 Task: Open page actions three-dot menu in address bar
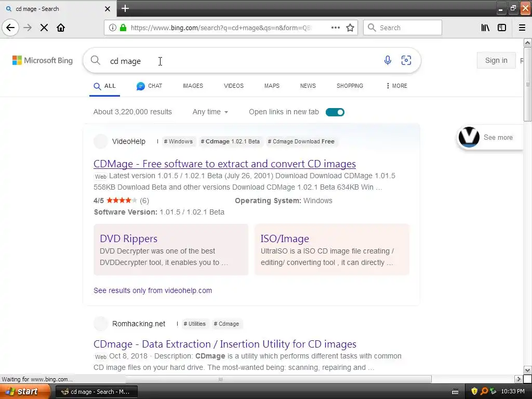coord(336,28)
